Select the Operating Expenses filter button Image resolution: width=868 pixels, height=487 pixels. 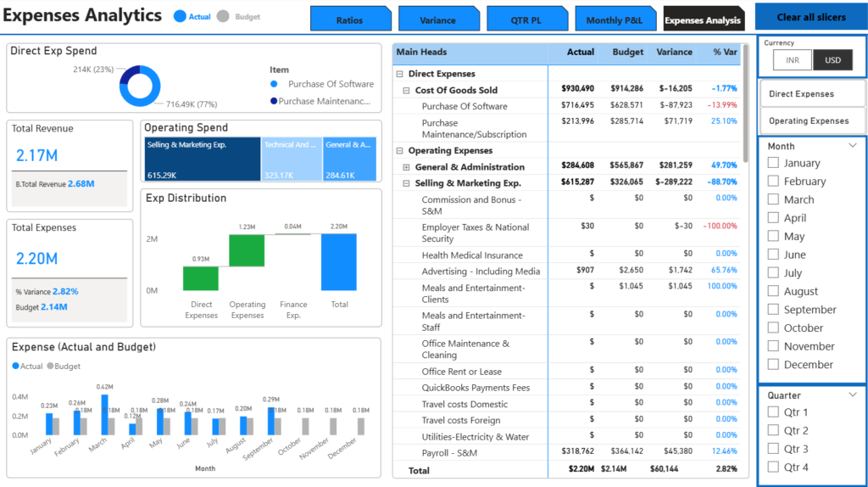click(809, 120)
